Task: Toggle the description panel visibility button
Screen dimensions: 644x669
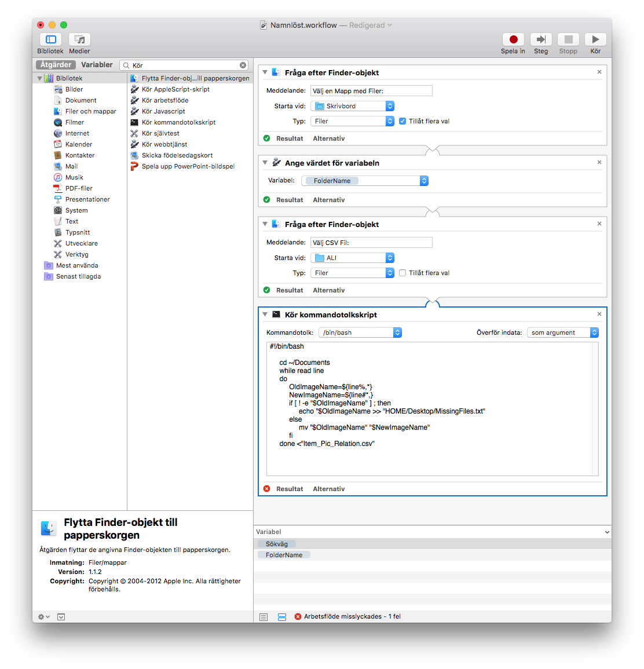Action: (x=61, y=617)
